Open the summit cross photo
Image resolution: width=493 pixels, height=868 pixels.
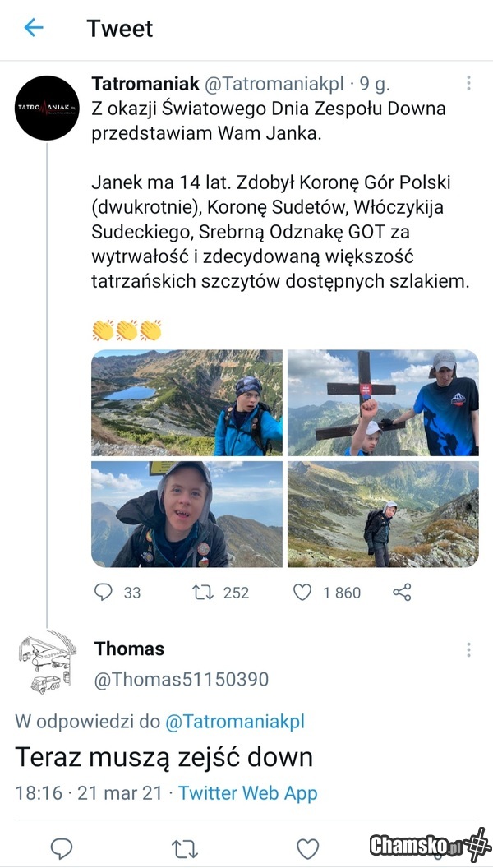click(x=383, y=402)
